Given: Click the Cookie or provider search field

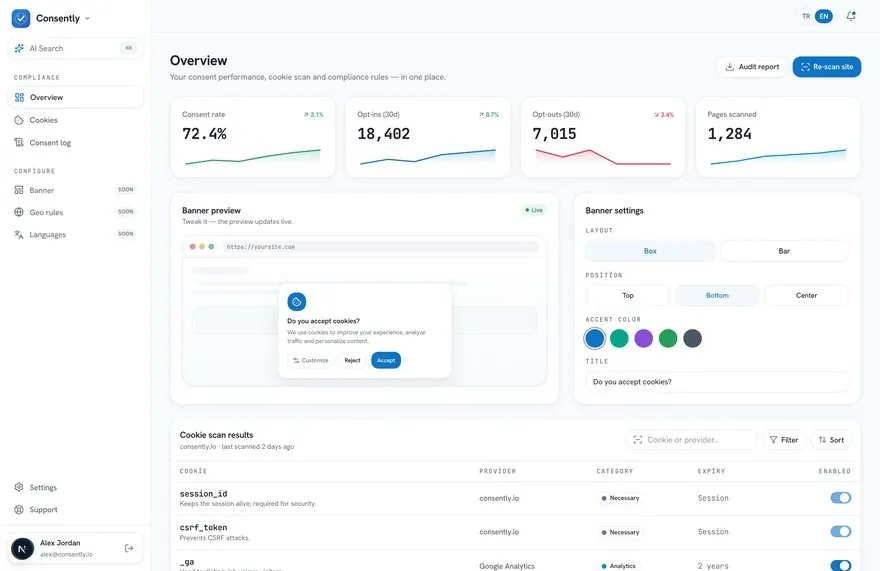Looking at the screenshot, I should click(691, 440).
